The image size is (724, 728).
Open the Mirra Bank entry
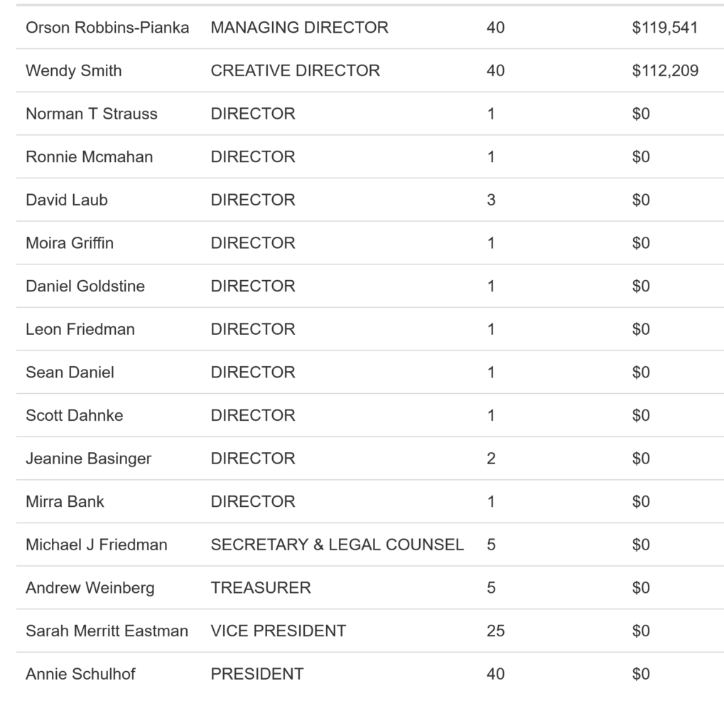click(x=65, y=501)
